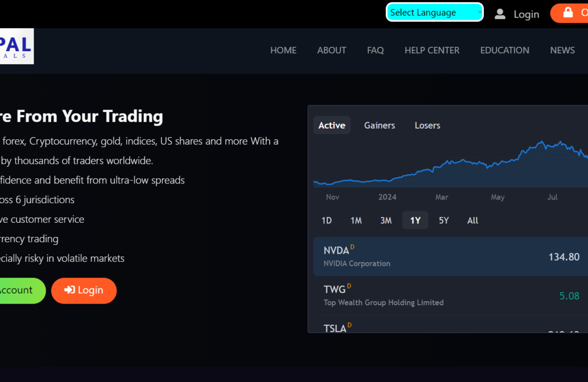The image size is (588, 382).
Task: Choose the 5Y chart range
Action: pyautogui.click(x=443, y=220)
